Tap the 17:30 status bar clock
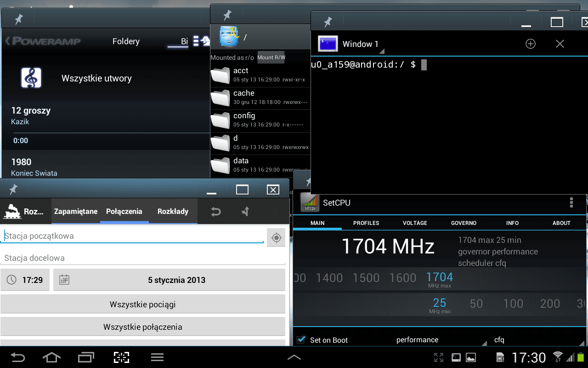This screenshot has height=368, width=588. tap(529, 357)
